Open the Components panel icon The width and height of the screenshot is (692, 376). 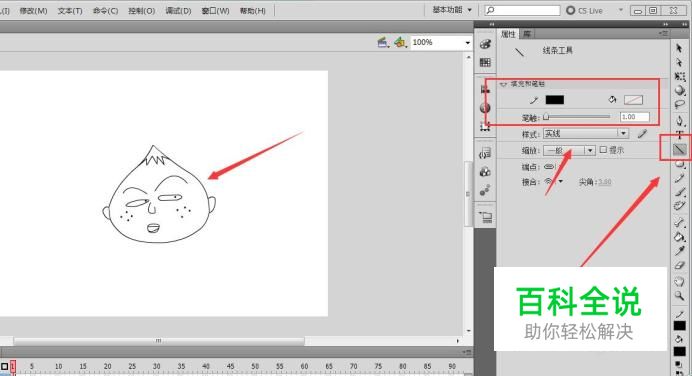point(485,172)
